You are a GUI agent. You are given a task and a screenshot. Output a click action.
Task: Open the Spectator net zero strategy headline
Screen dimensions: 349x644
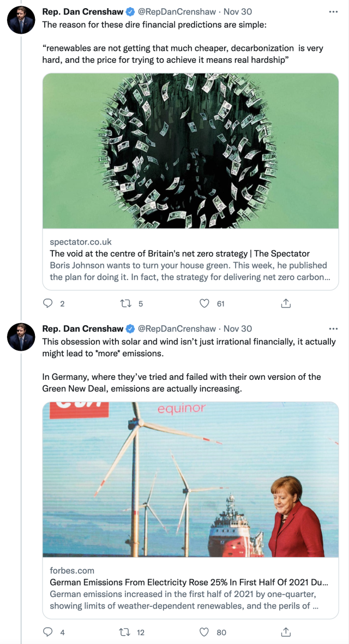(x=179, y=253)
